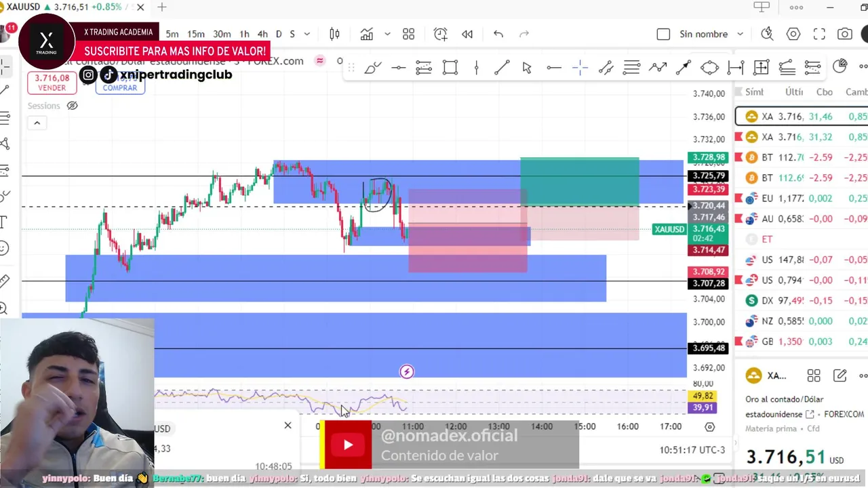Open a new browser tab with plus

[161, 7]
